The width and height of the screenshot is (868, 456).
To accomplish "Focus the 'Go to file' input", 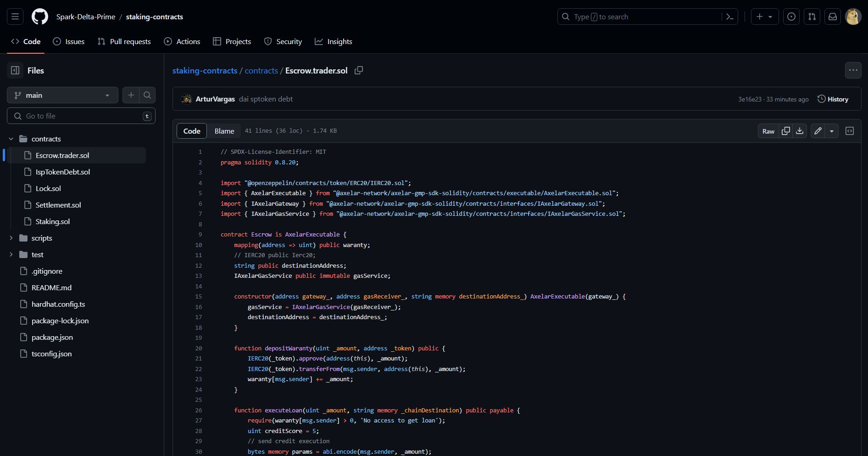I will (x=81, y=116).
